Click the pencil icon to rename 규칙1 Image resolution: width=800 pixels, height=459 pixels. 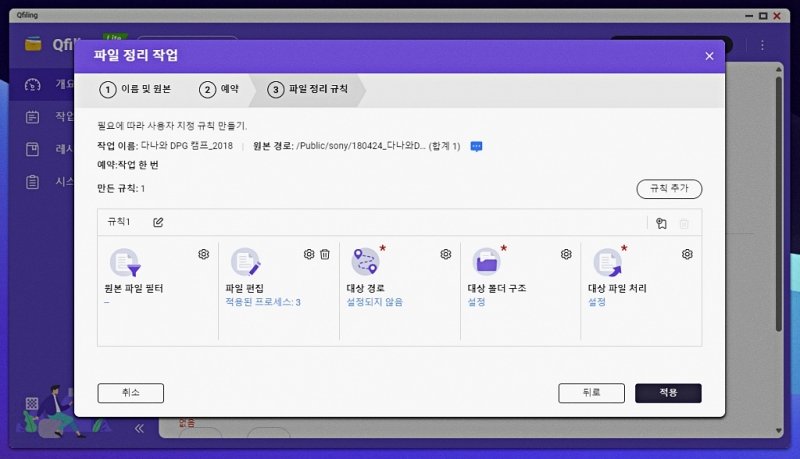point(158,222)
